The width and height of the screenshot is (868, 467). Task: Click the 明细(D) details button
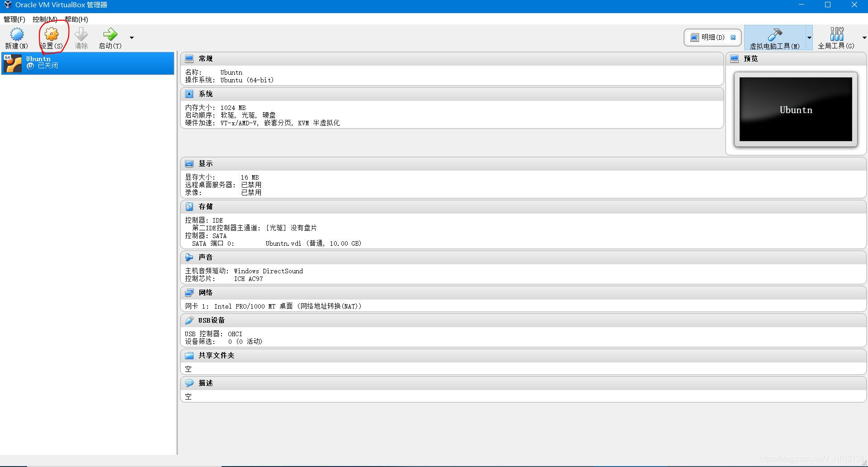pos(712,38)
